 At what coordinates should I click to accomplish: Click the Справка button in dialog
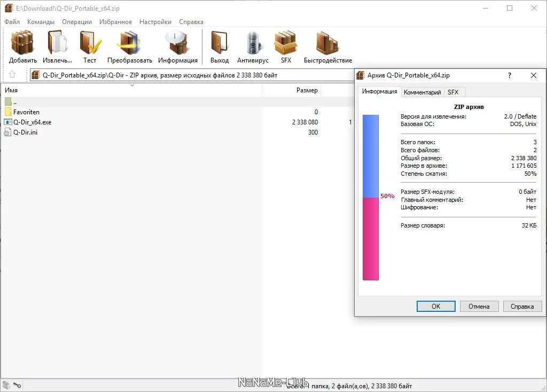pyautogui.click(x=522, y=306)
